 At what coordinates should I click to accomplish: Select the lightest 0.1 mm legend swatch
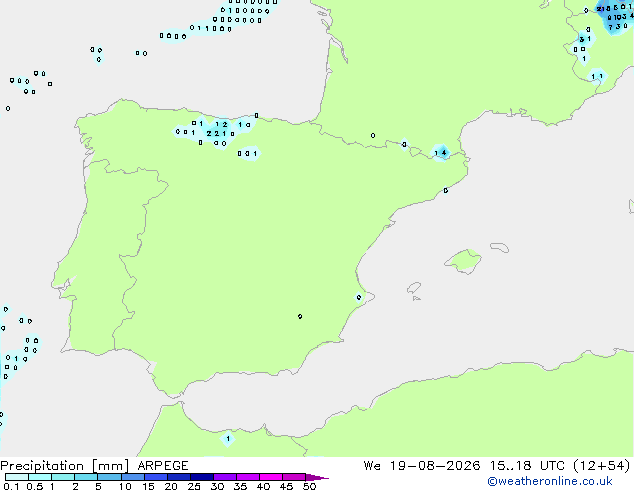coord(17,477)
